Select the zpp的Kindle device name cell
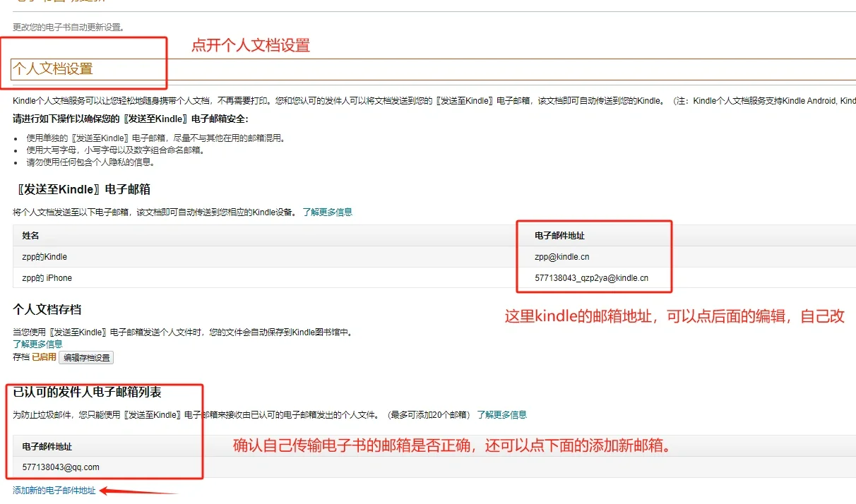Image resolution: width=856 pixels, height=504 pixels. 44,257
